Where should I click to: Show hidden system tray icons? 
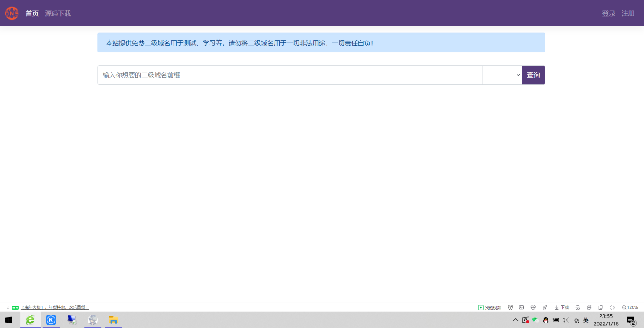pos(515,320)
